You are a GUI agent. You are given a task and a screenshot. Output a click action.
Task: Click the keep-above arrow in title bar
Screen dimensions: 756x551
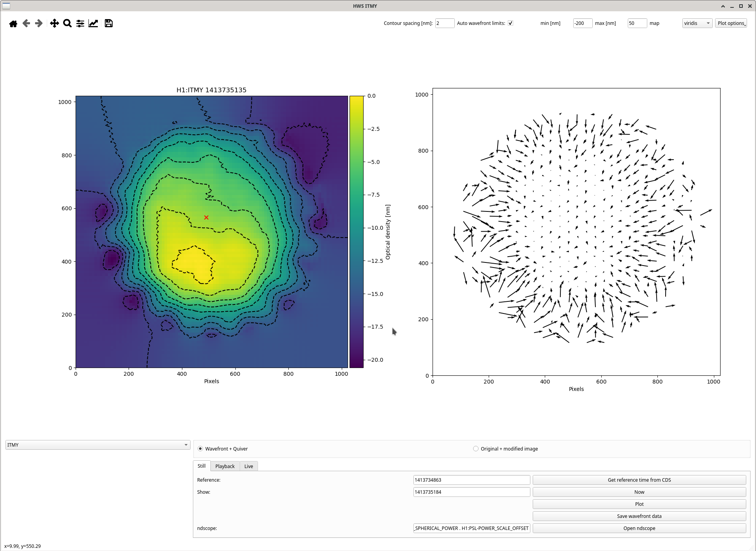click(x=723, y=6)
